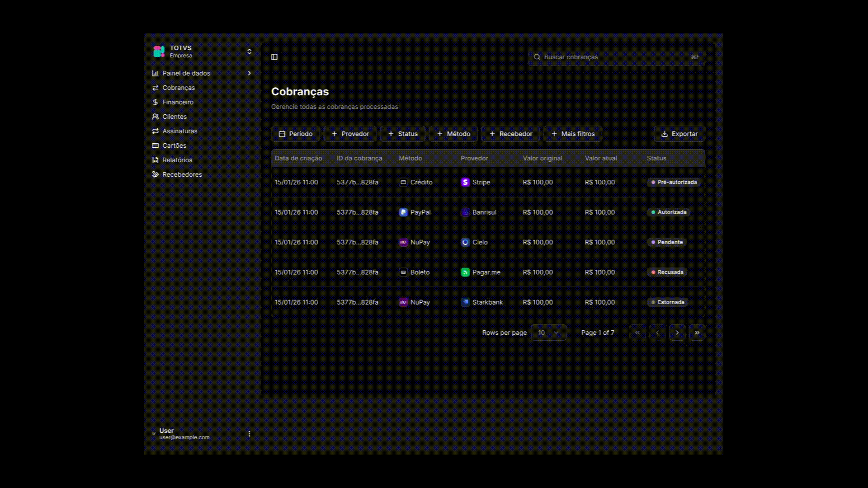Click the PayPal method icon
The height and width of the screenshot is (488, 868).
point(403,212)
